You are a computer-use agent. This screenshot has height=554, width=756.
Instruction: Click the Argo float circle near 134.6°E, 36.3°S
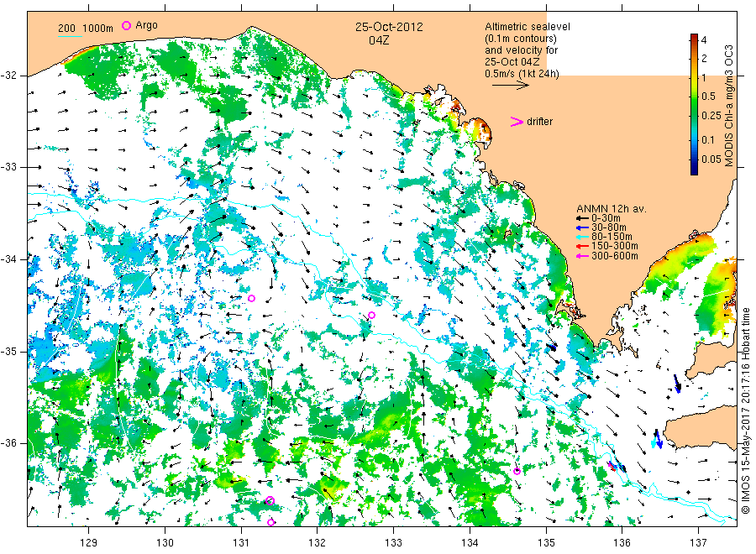pyautogui.click(x=517, y=471)
